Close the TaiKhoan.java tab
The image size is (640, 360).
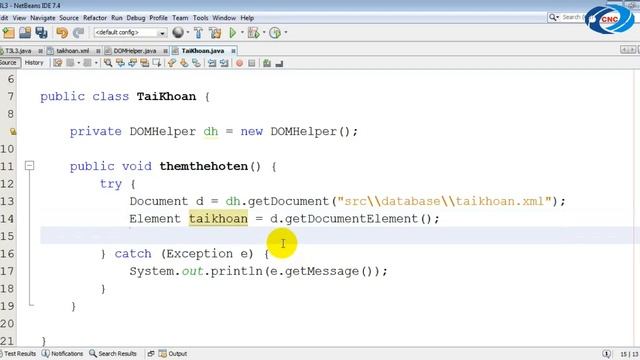(x=233, y=51)
